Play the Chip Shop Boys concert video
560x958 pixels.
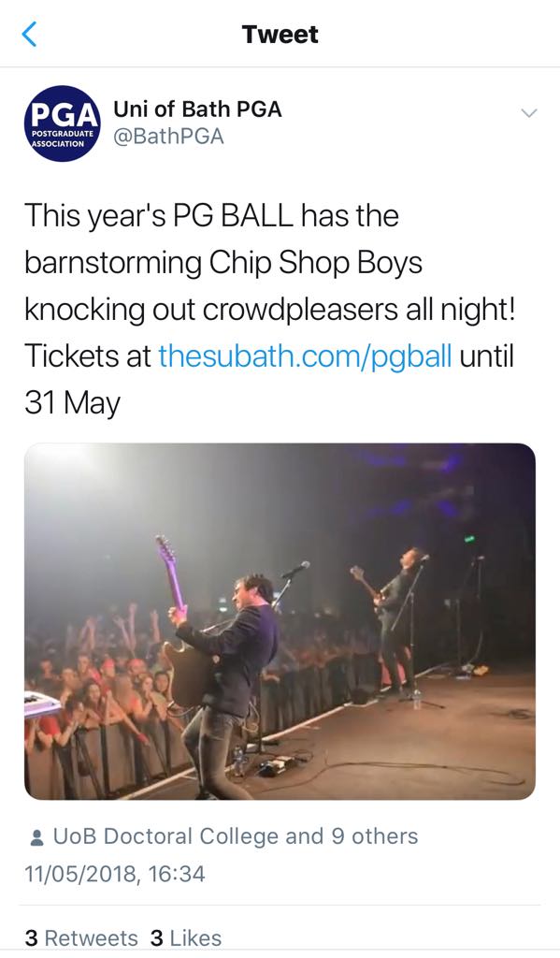point(280,621)
